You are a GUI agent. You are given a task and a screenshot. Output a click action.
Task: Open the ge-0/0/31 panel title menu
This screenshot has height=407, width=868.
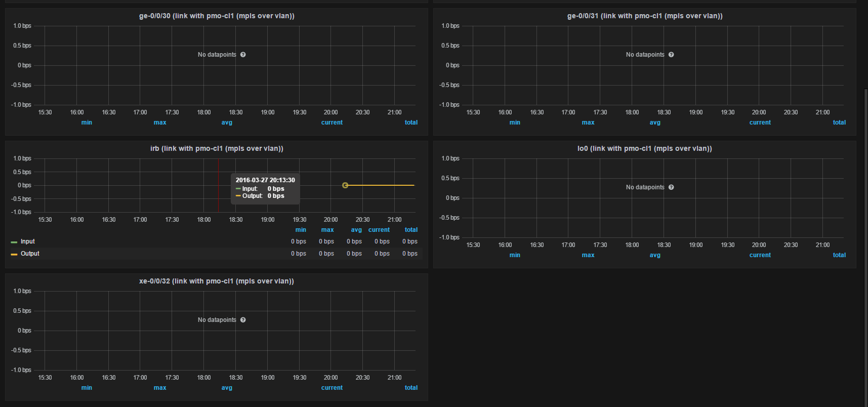645,16
